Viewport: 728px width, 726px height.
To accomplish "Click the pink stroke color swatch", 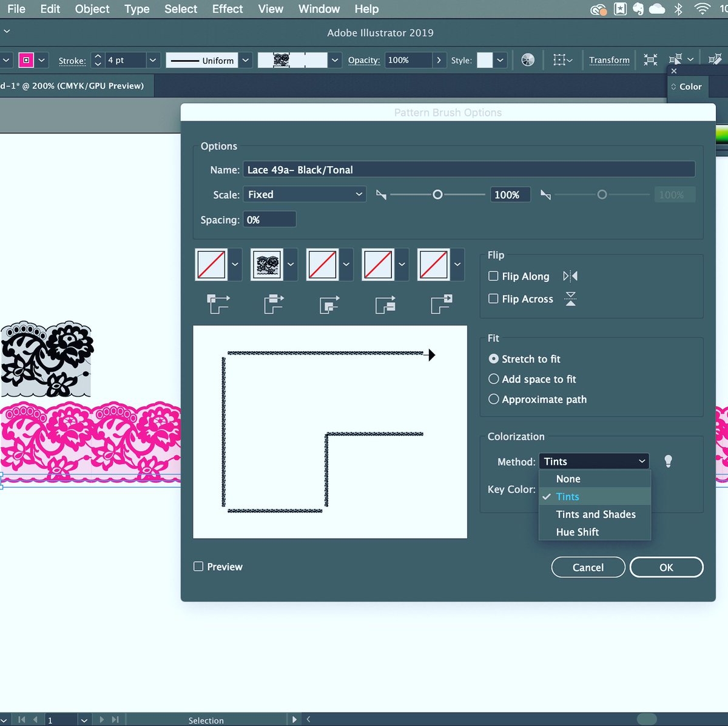I will (26, 60).
